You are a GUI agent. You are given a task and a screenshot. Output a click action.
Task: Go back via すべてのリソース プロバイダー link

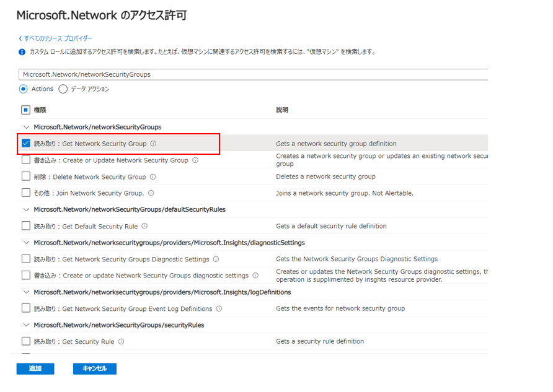[55, 38]
